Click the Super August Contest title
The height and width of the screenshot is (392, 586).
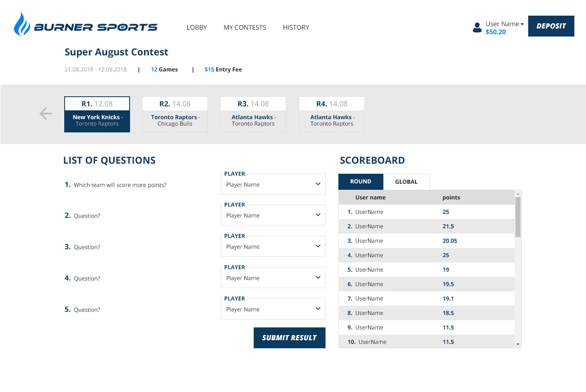pyautogui.click(x=116, y=52)
